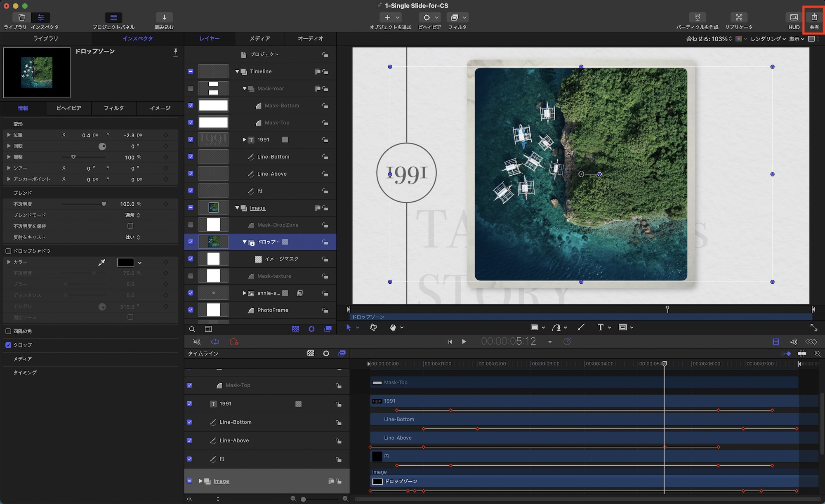Click the Replicator (リプリケータ) icon
The height and width of the screenshot is (504, 825).
(739, 17)
